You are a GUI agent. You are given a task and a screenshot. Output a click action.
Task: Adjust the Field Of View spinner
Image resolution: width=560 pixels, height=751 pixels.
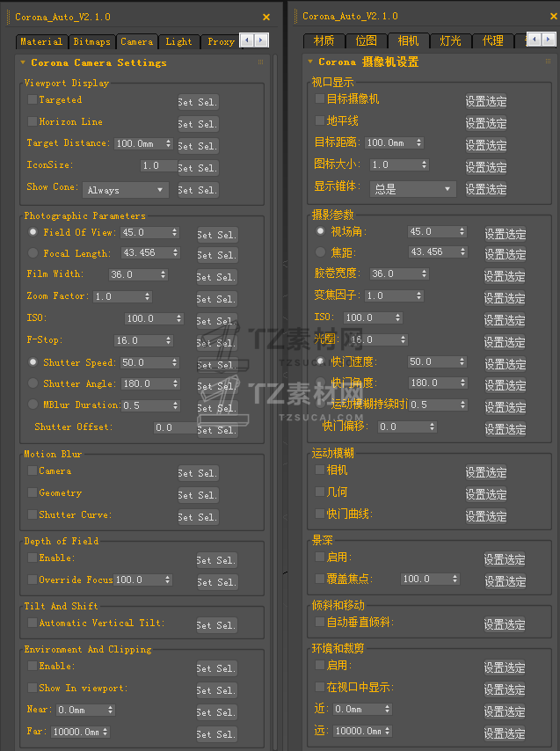point(175,232)
